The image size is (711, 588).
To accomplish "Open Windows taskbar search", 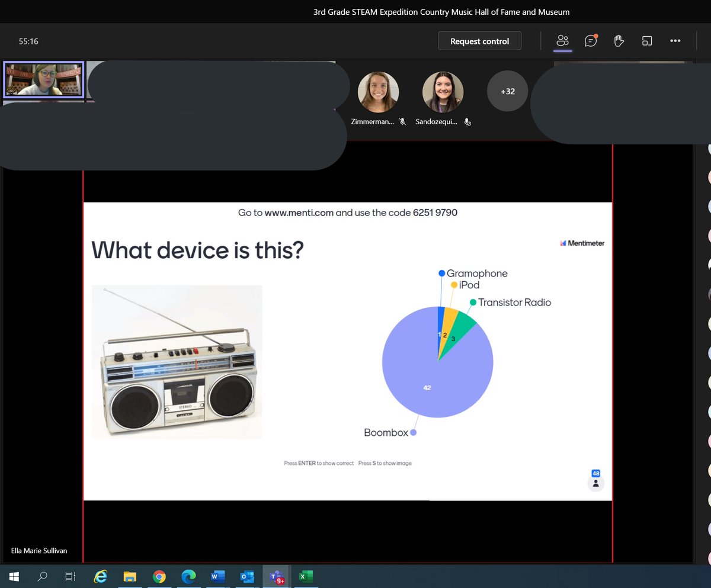I will [43, 576].
